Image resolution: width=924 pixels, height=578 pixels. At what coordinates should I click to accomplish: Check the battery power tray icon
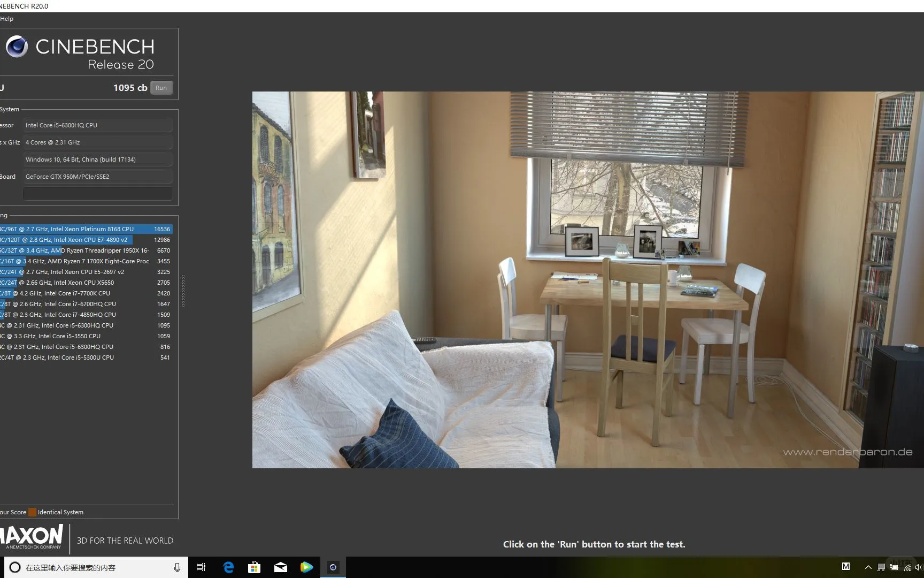[894, 567]
